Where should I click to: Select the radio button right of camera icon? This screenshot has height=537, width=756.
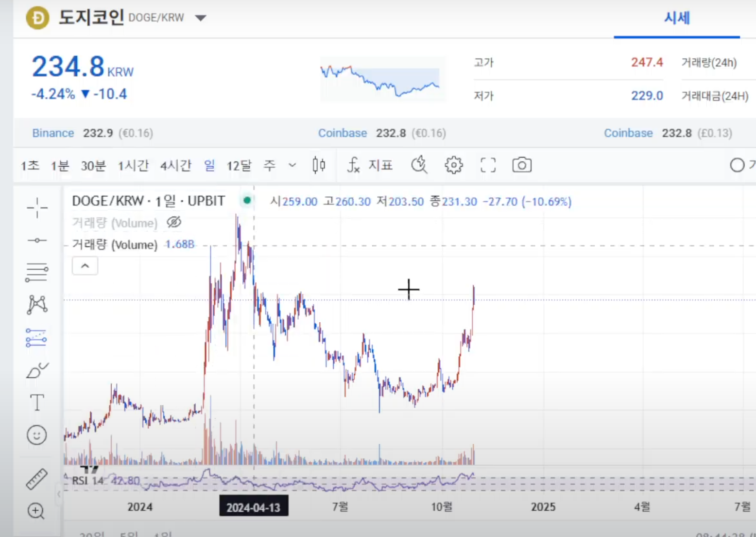pos(737,165)
